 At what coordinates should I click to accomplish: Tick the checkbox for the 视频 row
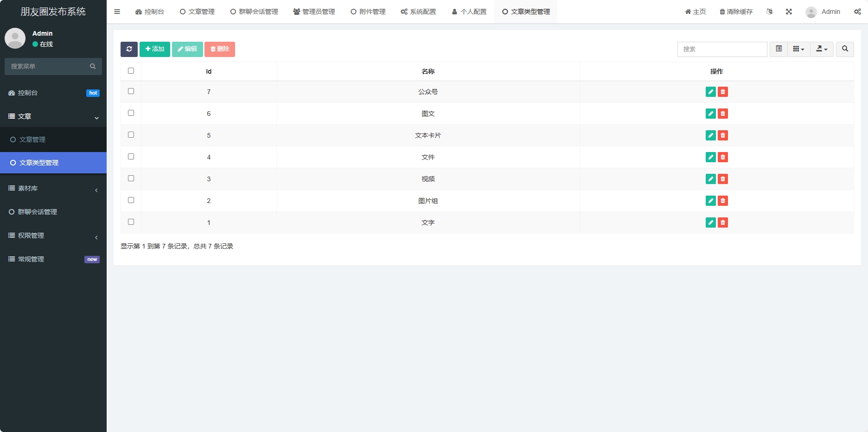pyautogui.click(x=131, y=178)
